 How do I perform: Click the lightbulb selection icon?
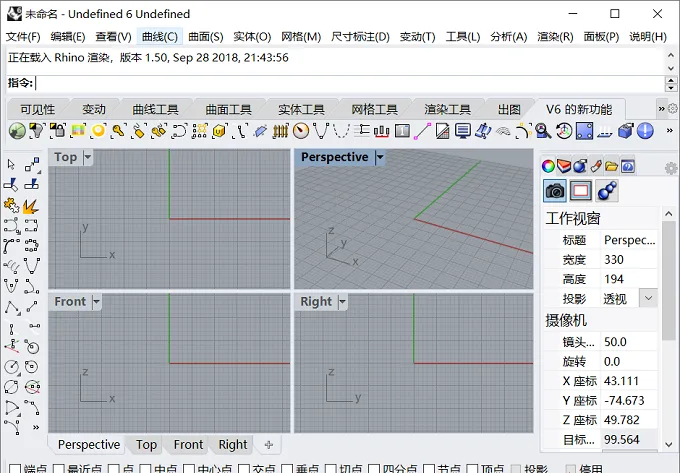coord(37,130)
